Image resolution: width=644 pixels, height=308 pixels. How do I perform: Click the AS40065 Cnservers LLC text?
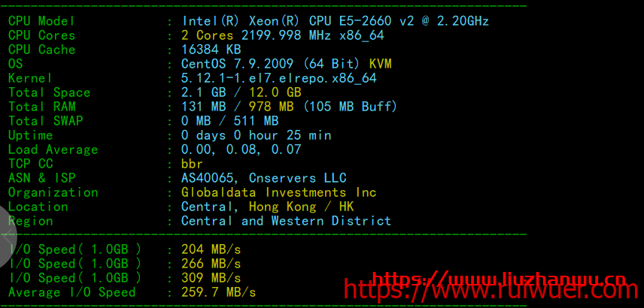tap(263, 178)
